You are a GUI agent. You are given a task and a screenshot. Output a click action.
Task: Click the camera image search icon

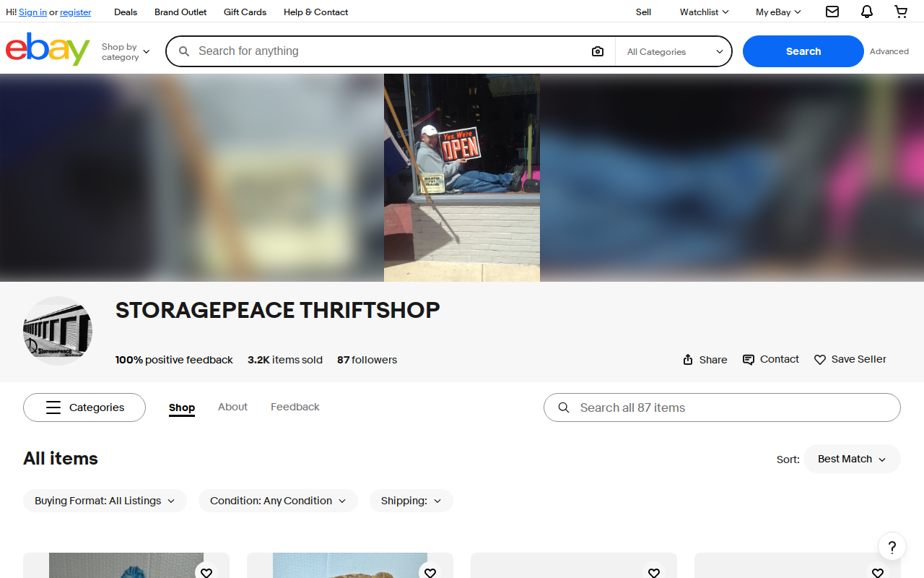click(x=598, y=51)
